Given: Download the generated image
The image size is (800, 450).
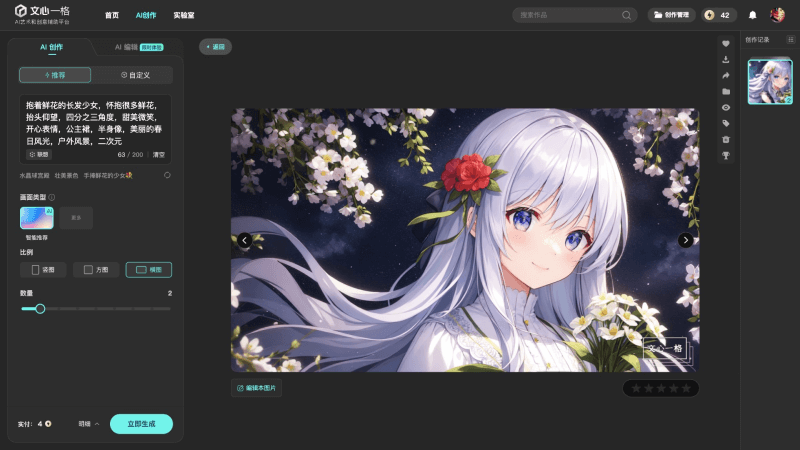Looking at the screenshot, I should (726, 60).
